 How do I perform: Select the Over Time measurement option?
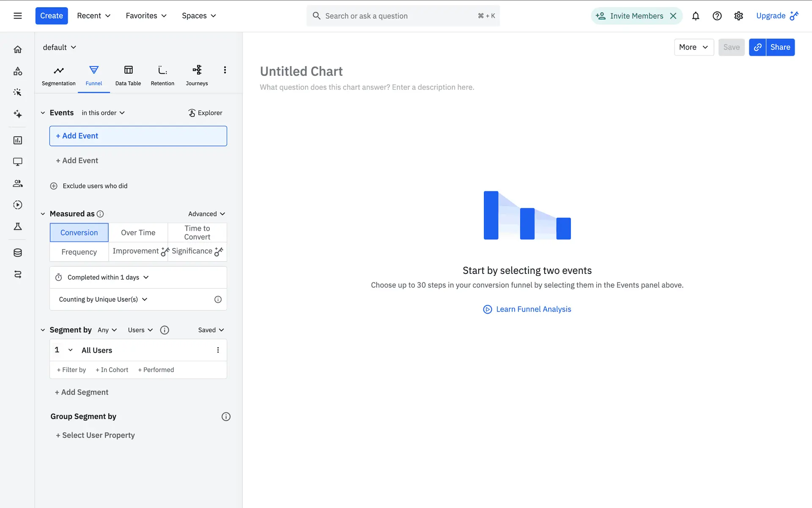[138, 232]
